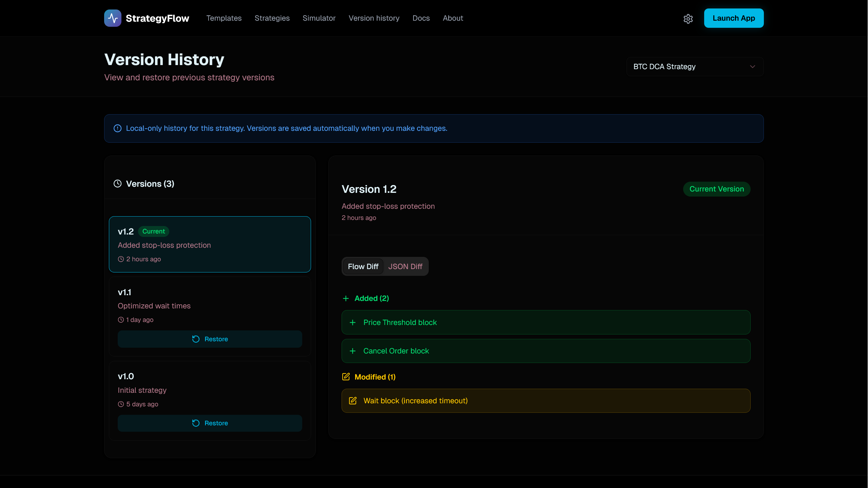Open the Simulator menu item

point(319,18)
